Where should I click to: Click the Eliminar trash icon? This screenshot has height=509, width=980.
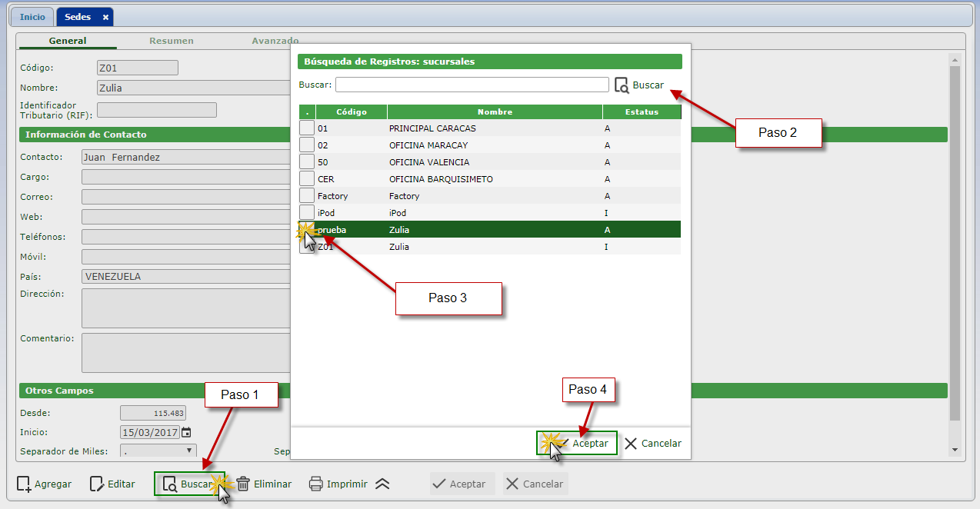pyautogui.click(x=243, y=484)
